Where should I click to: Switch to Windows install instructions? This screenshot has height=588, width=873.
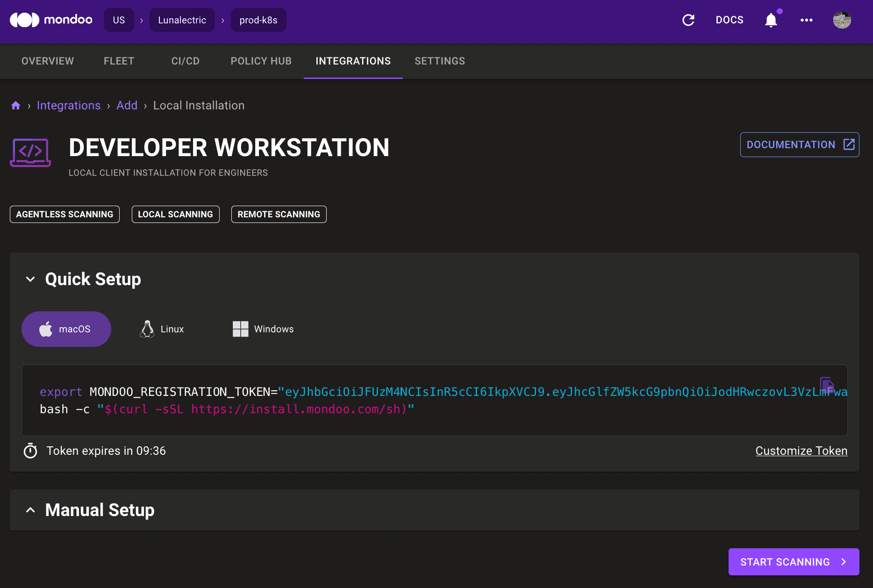263,329
